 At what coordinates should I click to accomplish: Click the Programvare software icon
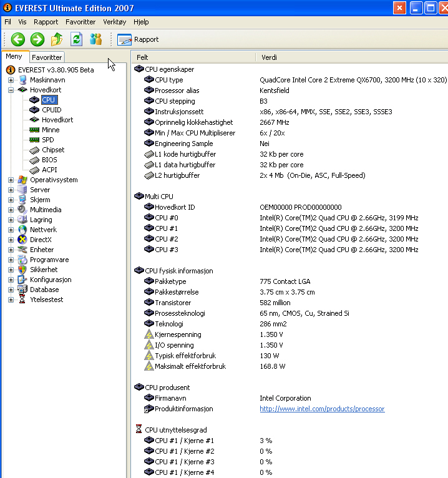tap(22, 260)
